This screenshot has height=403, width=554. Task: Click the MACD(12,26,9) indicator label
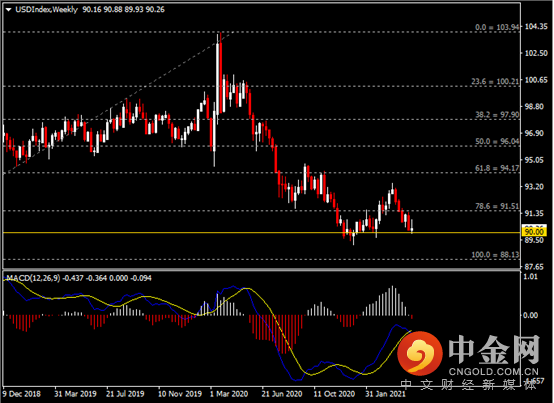coord(34,278)
